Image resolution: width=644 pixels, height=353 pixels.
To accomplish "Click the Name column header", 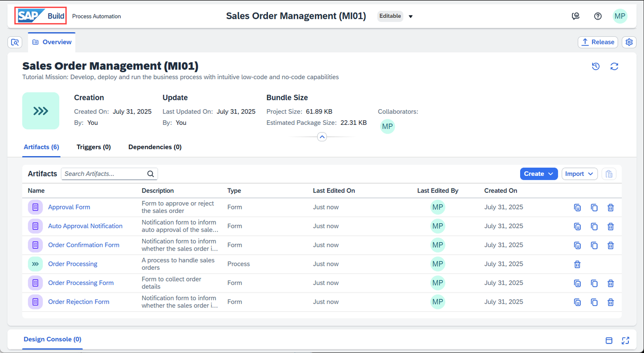I will [x=36, y=191].
